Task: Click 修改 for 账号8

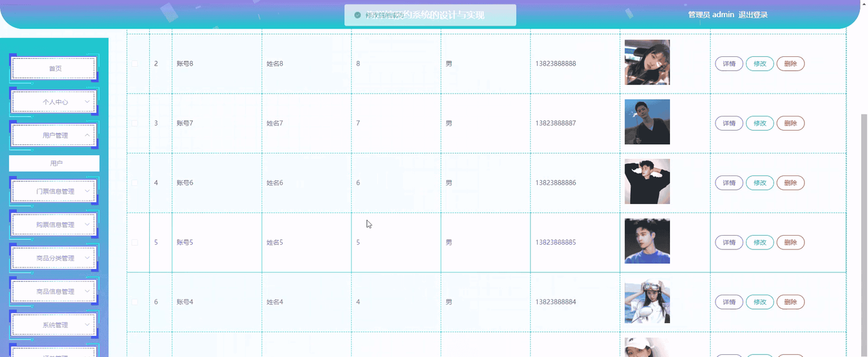Action: pos(759,64)
